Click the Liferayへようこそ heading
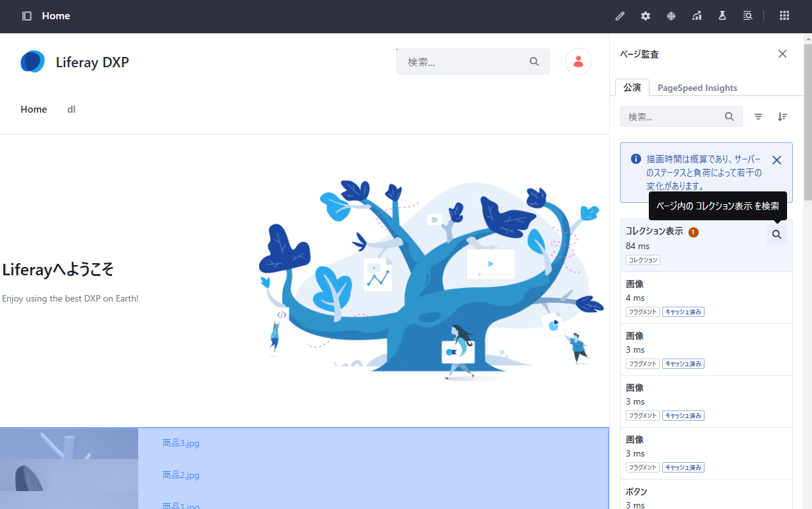This screenshot has height=509, width=812. [58, 270]
